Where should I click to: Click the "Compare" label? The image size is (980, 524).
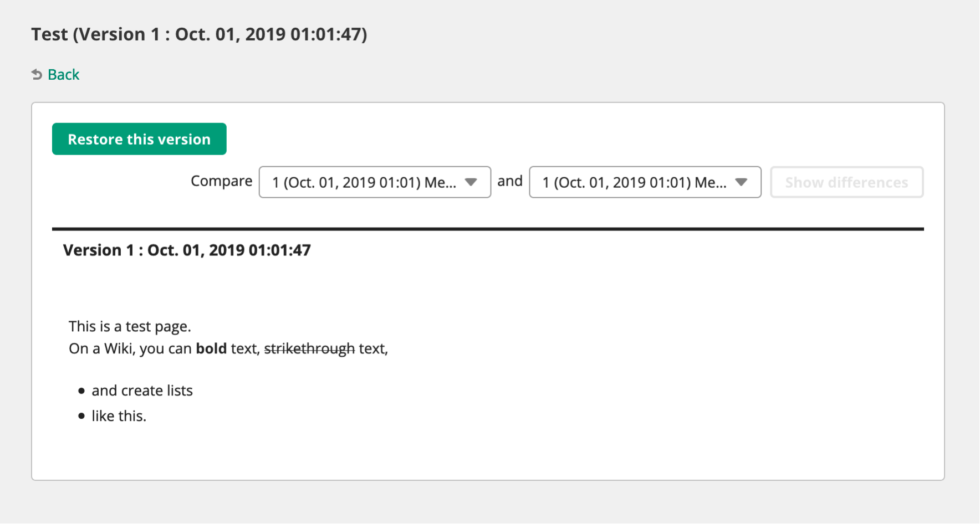221,181
